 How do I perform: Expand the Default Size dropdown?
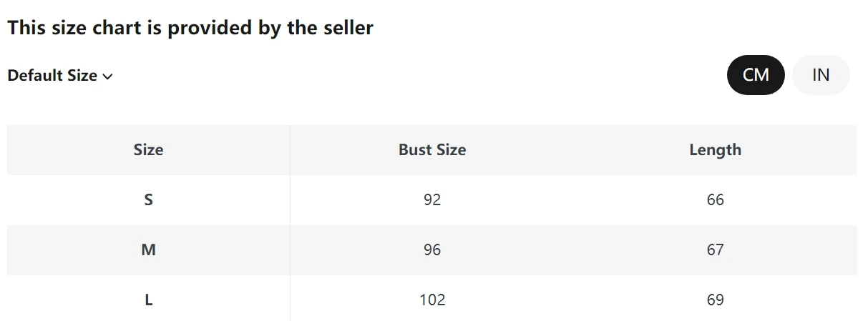click(x=60, y=76)
